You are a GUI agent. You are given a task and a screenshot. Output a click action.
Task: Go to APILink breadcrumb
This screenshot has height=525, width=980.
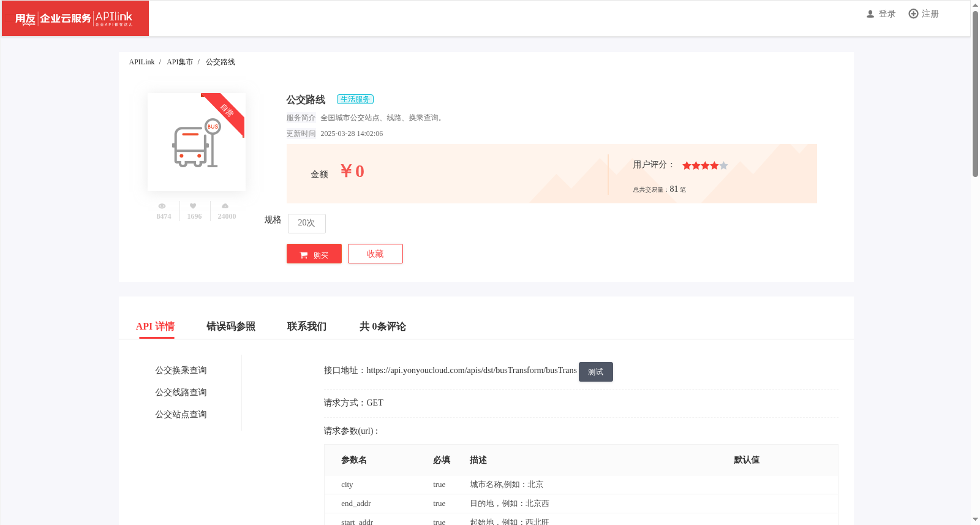[x=141, y=62]
